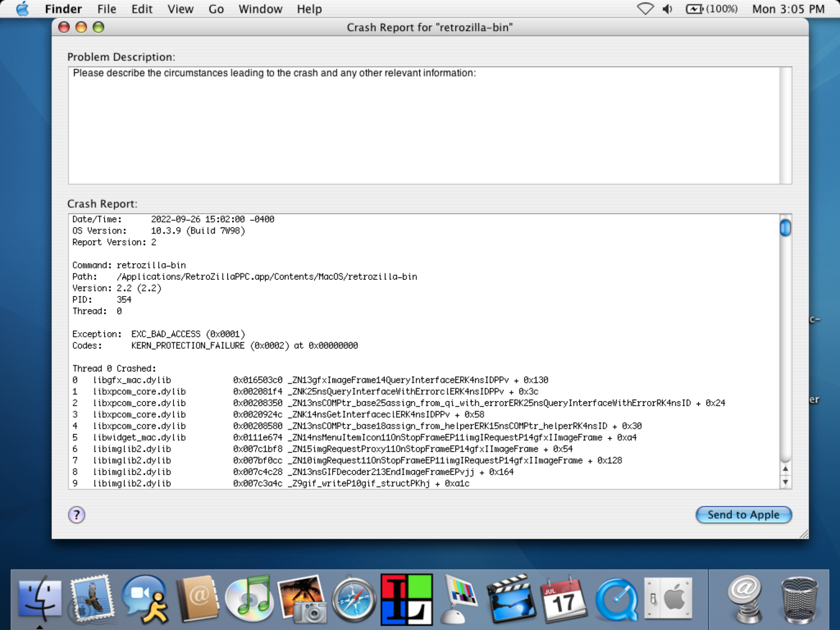Click Send to Apple button
This screenshot has height=630, width=840.
[x=743, y=514]
